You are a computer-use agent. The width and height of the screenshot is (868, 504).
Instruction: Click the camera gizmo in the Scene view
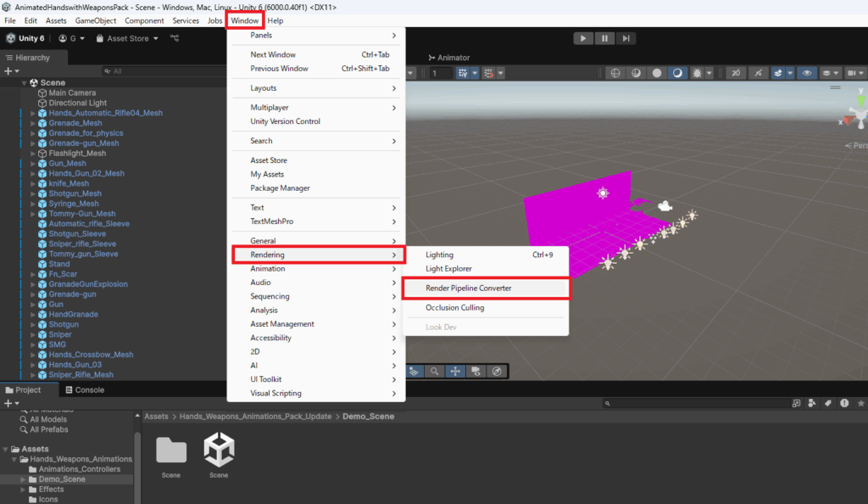(x=665, y=206)
